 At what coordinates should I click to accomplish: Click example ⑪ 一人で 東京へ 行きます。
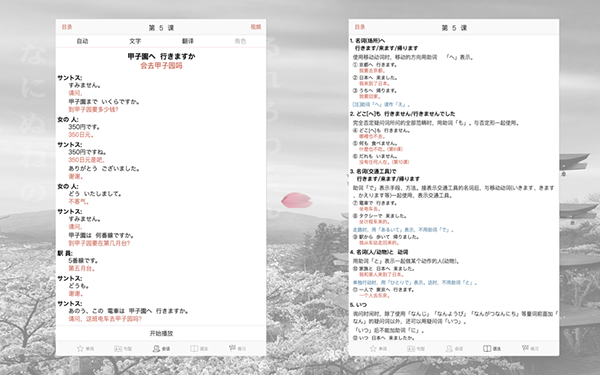tap(383, 290)
